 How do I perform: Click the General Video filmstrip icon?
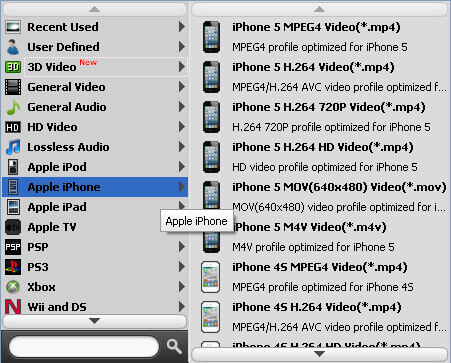point(13,87)
